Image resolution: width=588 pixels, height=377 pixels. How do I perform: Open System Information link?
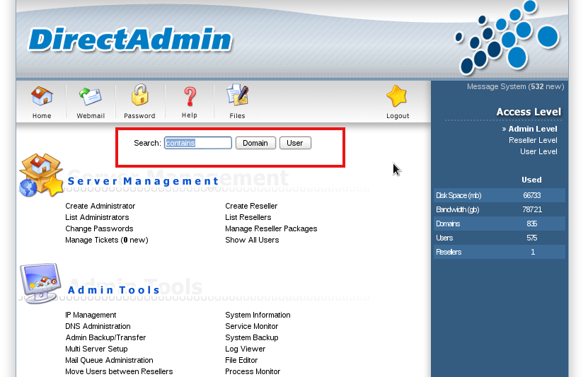[258, 315]
